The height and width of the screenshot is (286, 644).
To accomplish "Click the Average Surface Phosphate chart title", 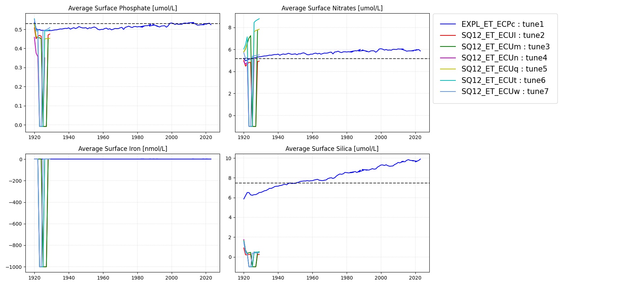I will click(122, 8).
